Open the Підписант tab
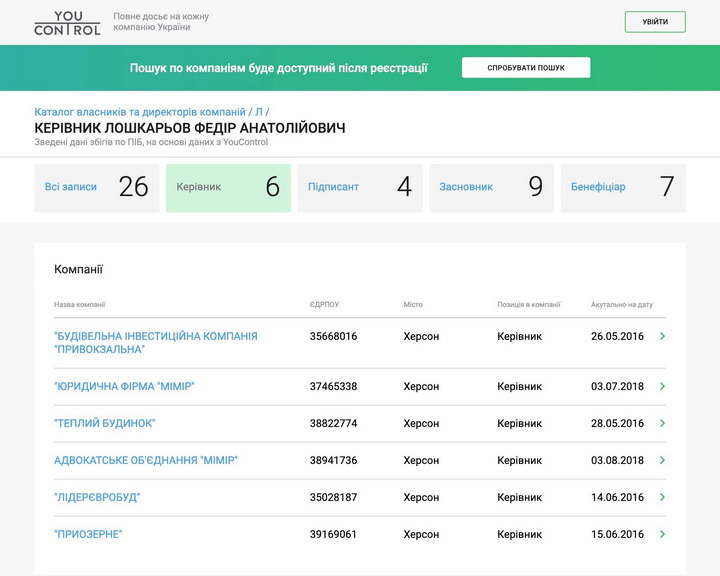The height and width of the screenshot is (576, 720). [359, 187]
